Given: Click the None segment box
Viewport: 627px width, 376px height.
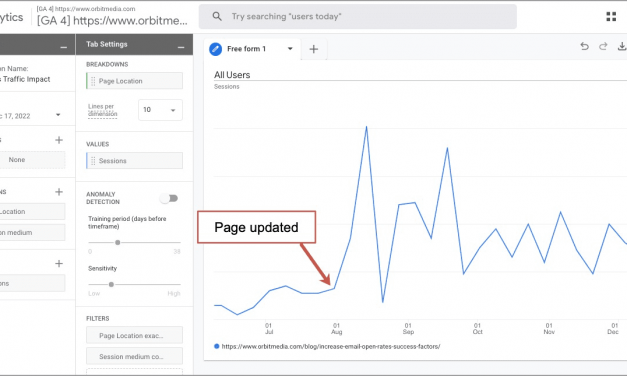Looking at the screenshot, I should coord(32,160).
